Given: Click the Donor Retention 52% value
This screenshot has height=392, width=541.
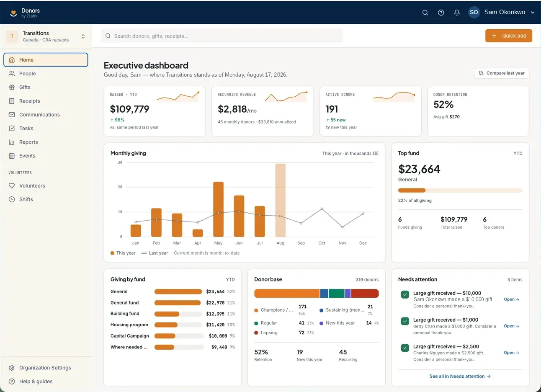Looking at the screenshot, I should [443, 105].
